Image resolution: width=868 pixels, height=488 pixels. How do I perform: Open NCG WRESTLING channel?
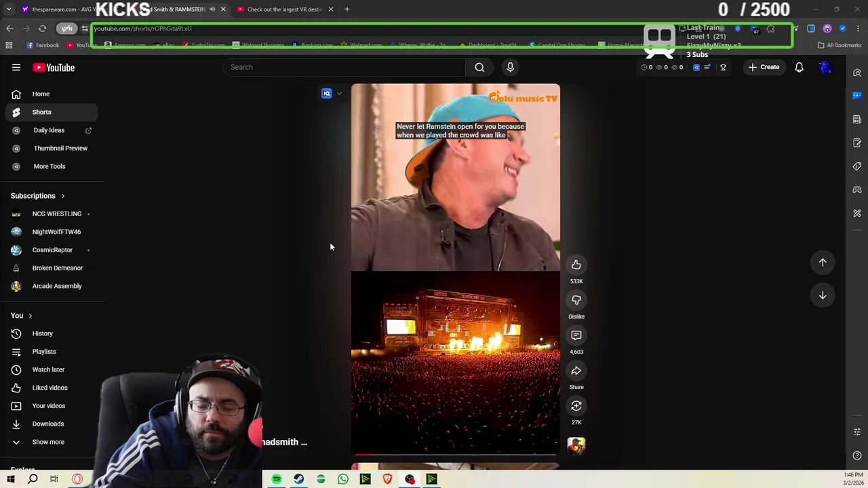click(52, 213)
